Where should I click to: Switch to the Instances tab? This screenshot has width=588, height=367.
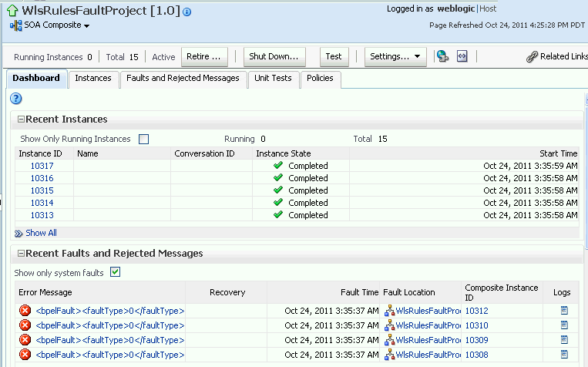pos(93,78)
